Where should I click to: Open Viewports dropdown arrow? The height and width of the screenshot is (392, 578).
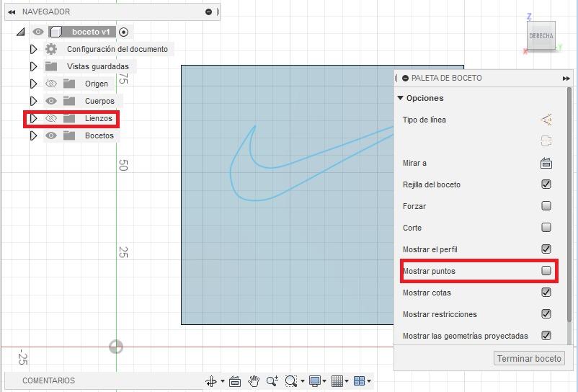(x=368, y=381)
